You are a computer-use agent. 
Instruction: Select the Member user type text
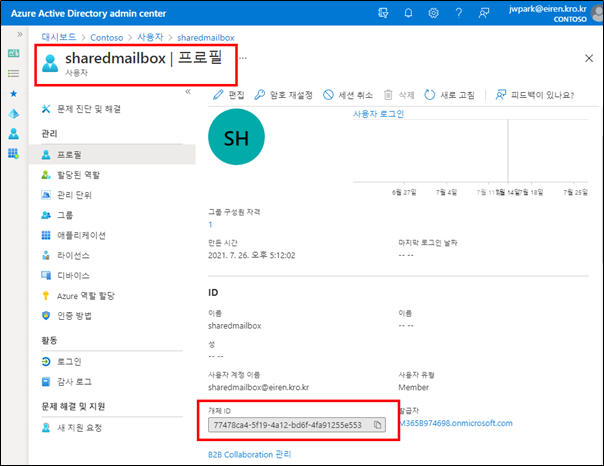[413, 387]
